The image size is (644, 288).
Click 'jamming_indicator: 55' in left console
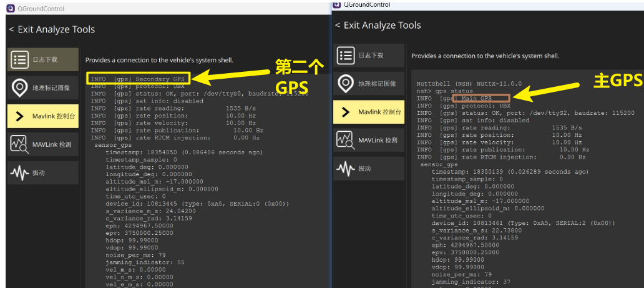(145, 262)
